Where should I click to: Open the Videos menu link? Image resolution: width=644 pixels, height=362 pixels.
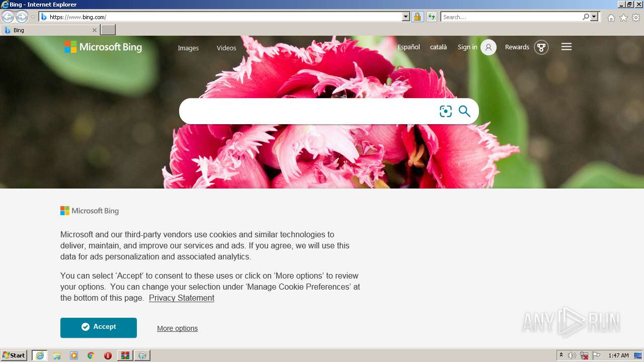tap(226, 48)
